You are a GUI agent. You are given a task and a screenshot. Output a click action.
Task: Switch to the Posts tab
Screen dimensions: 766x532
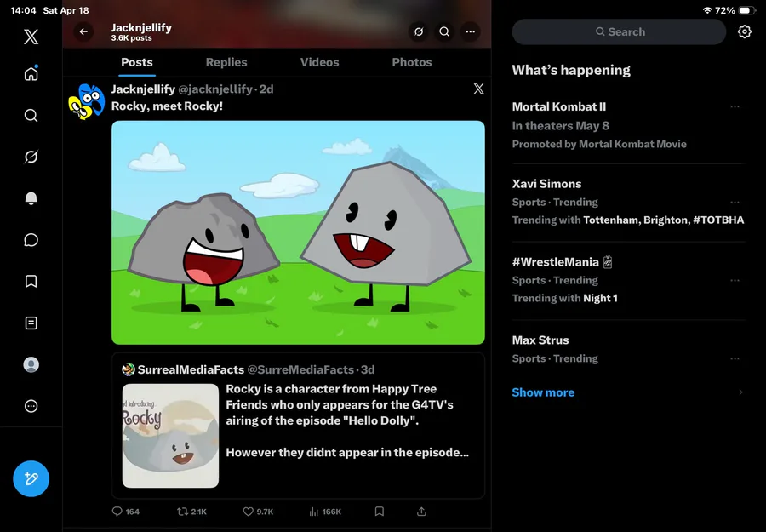(137, 62)
